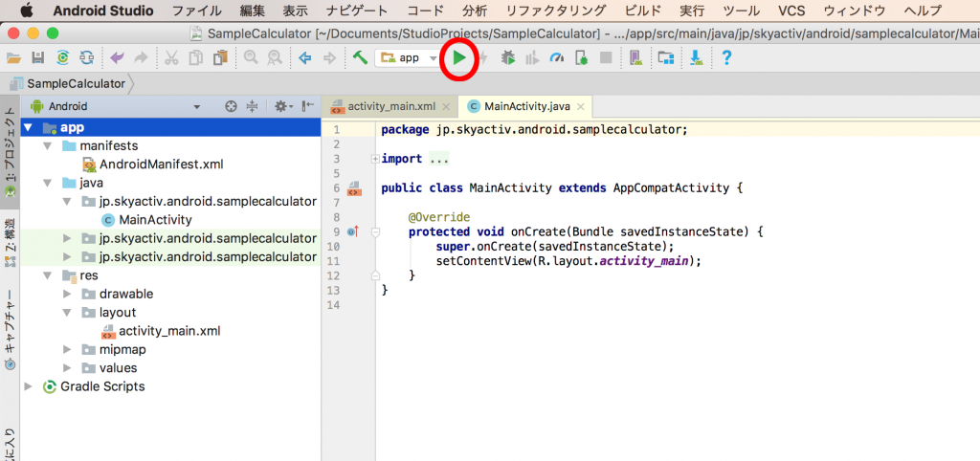The image size is (980, 461).
Task: Toggle the Z: 構造 side tool window
Action: point(10,243)
